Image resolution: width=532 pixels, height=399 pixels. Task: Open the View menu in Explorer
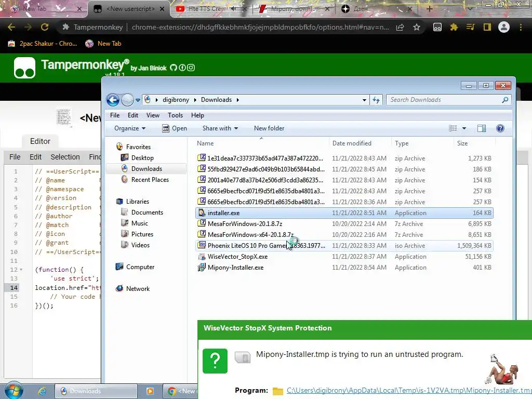pos(153,115)
